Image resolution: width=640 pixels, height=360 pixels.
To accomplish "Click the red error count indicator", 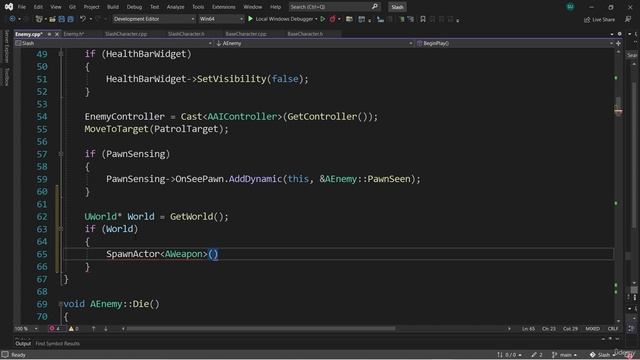I will [x=55, y=329].
